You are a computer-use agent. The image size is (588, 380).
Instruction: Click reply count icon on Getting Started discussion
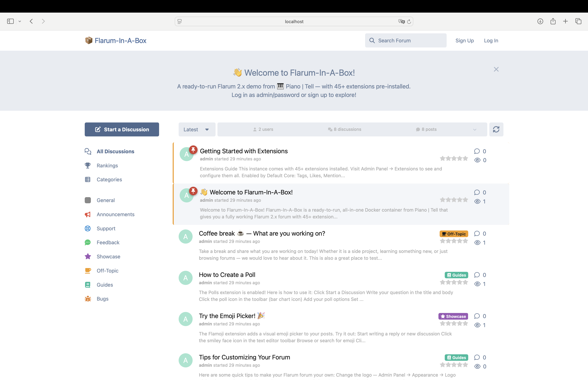point(477,151)
